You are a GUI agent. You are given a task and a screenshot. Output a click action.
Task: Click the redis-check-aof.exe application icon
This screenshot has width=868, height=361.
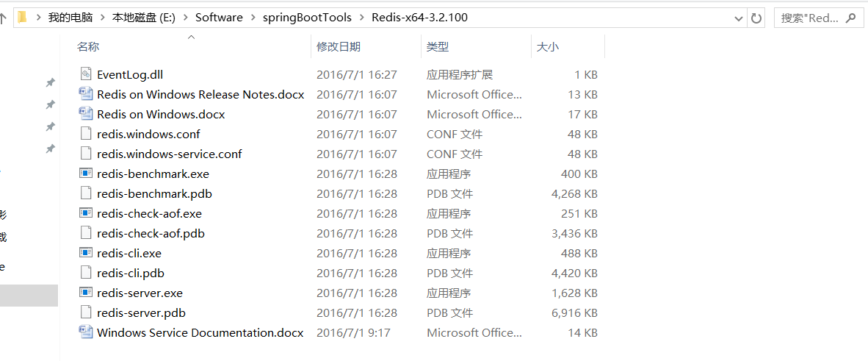[x=85, y=213]
